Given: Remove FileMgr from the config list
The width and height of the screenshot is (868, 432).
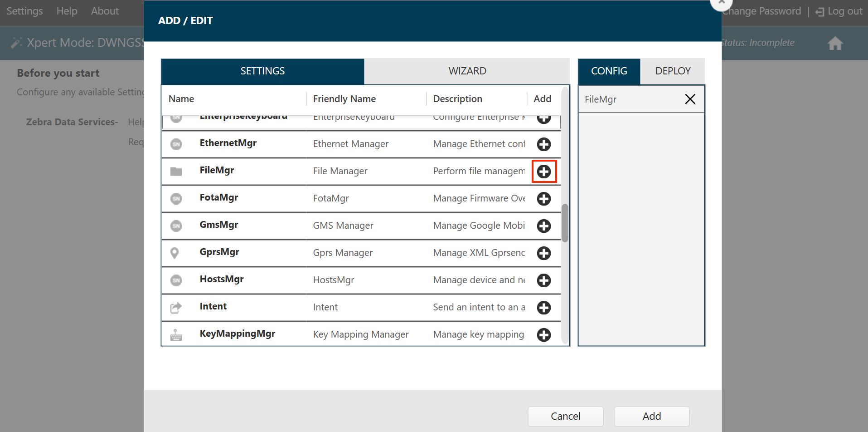Looking at the screenshot, I should (x=690, y=99).
